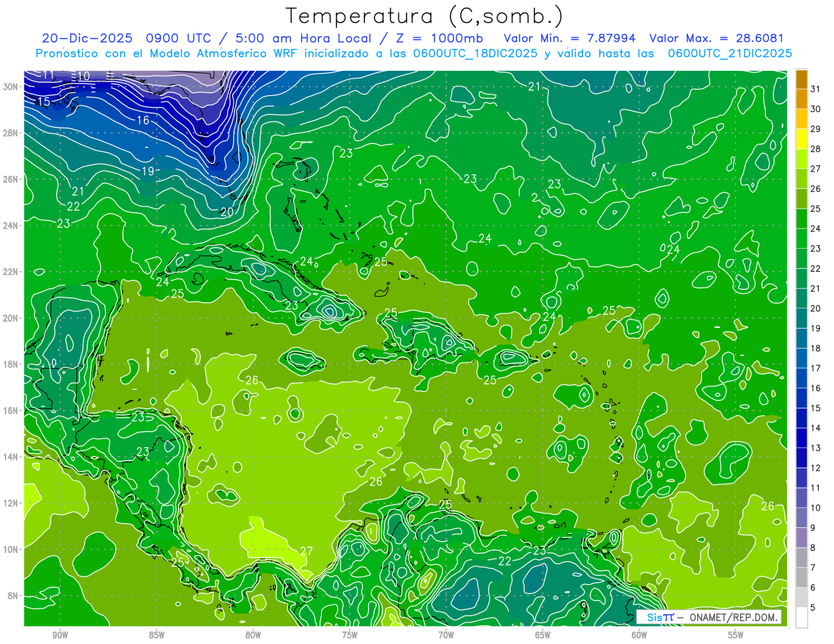Click the yellow color bar segment between 28 and 29
834x644 pixels.
(801, 140)
